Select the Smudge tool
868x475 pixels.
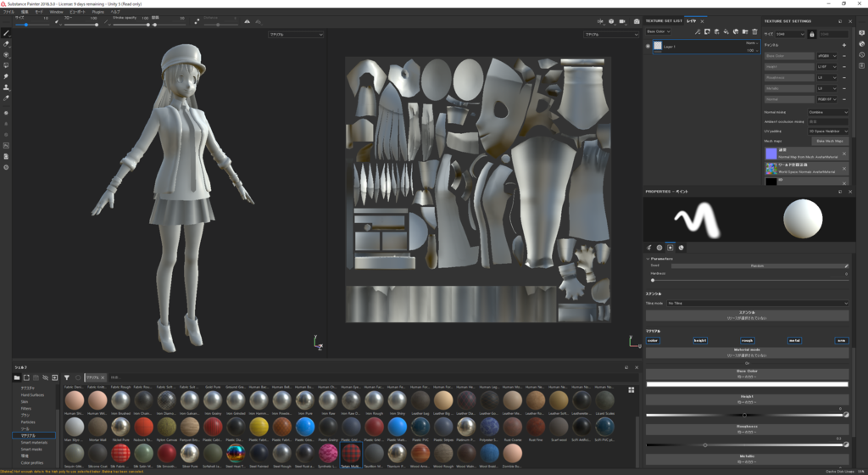pyautogui.click(x=6, y=76)
